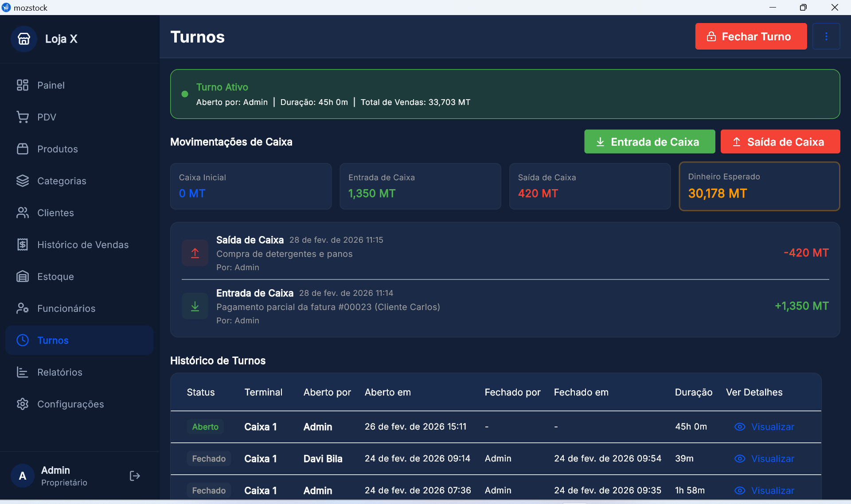Click the Turnos clock icon
851x504 pixels.
pos(23,340)
